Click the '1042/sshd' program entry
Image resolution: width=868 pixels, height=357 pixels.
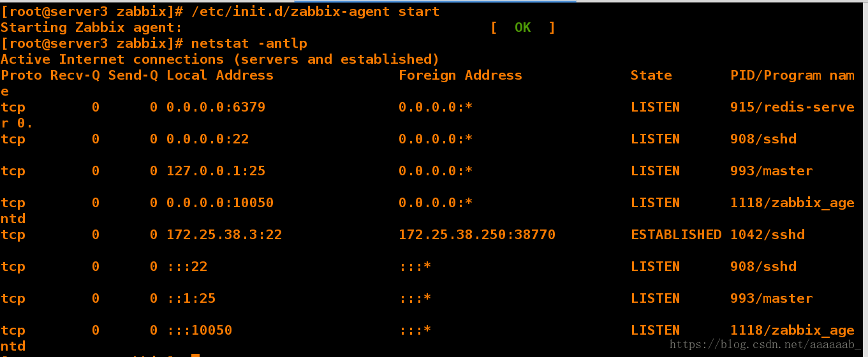768,235
